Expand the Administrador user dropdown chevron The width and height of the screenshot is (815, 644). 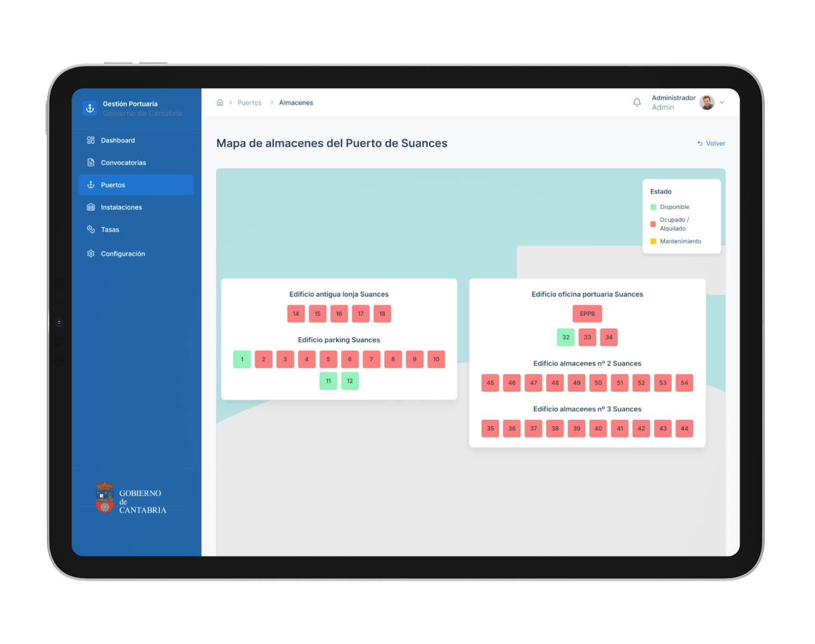click(722, 103)
